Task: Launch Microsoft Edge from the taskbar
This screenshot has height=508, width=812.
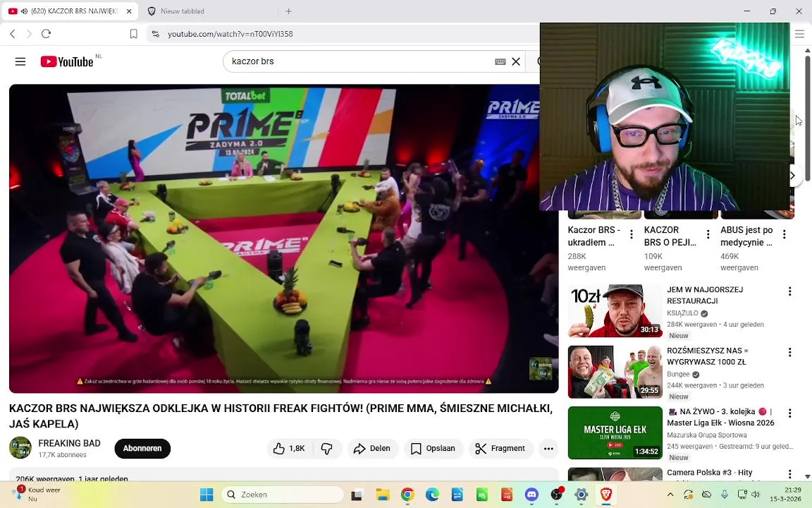Action: 432,495
